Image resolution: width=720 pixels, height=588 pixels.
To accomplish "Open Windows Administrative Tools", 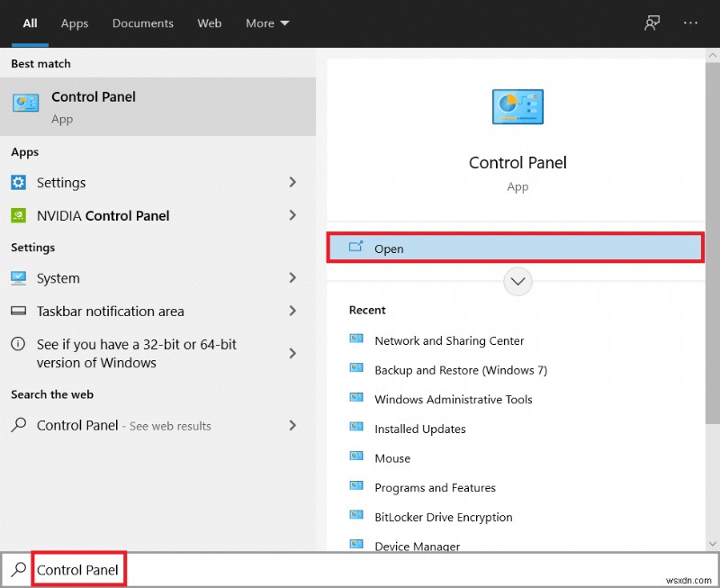I will click(453, 399).
